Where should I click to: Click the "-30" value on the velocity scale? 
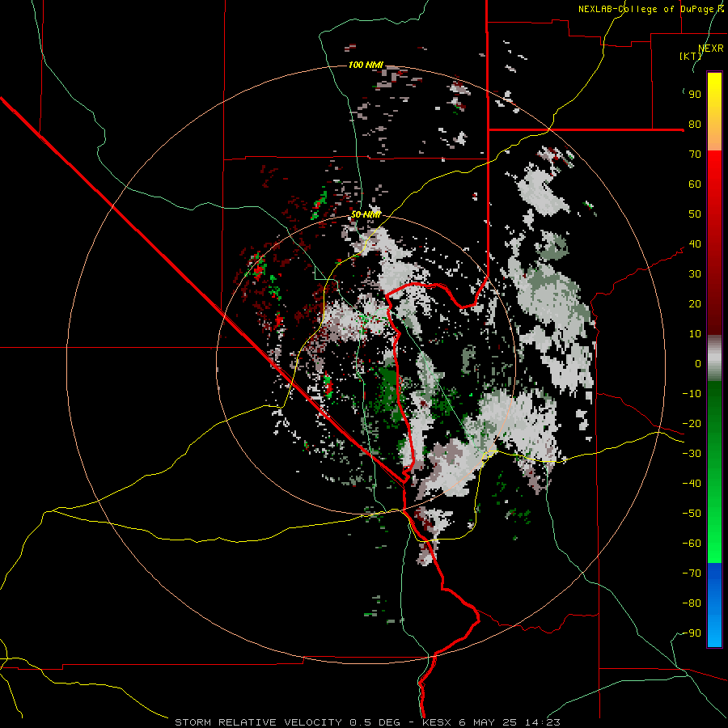(x=692, y=454)
